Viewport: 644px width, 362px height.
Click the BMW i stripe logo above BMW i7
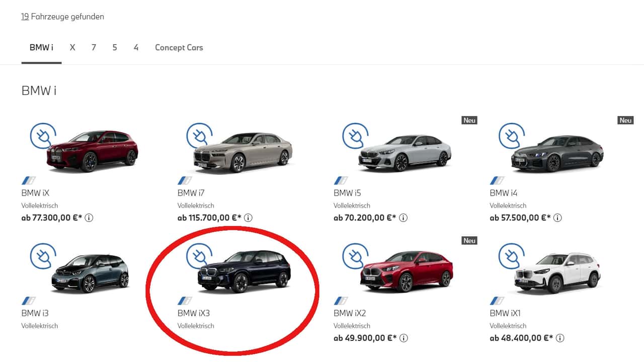tap(185, 180)
